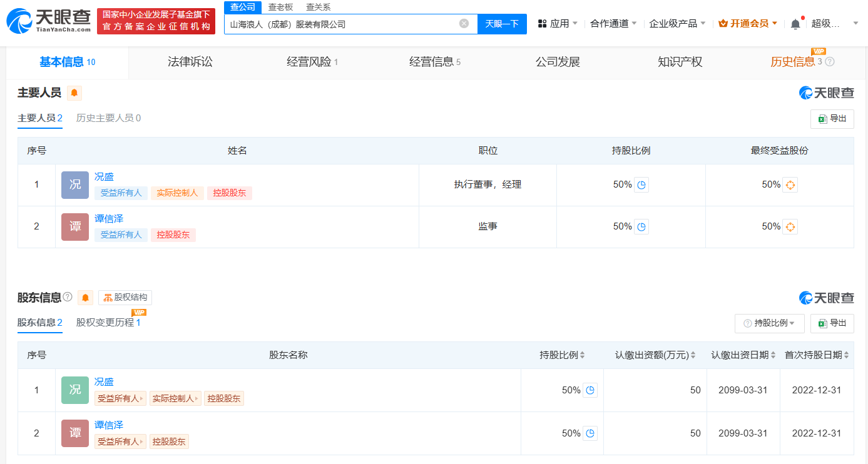This screenshot has width=868, height=464.
Task: Click inside the company search input field
Action: coord(344,23)
